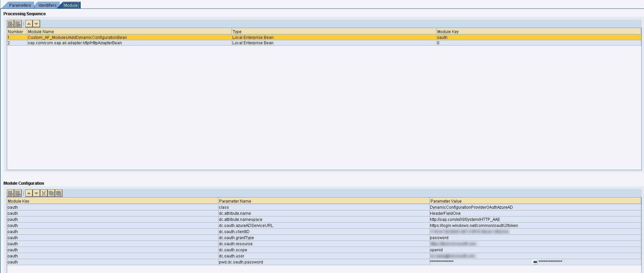This screenshot has height=273, width=644.
Task: Click the Module Name column header
Action: pos(41,32)
